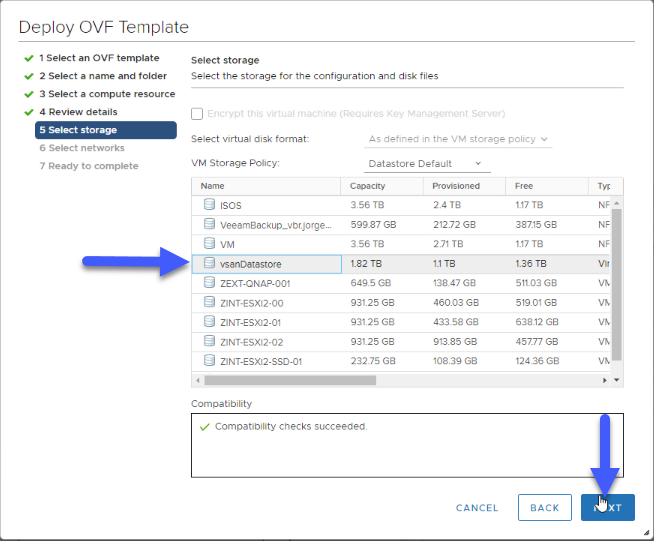Click the ZINT-ESXI2-00 datastore icon
This screenshot has height=541, width=654.
click(x=209, y=302)
